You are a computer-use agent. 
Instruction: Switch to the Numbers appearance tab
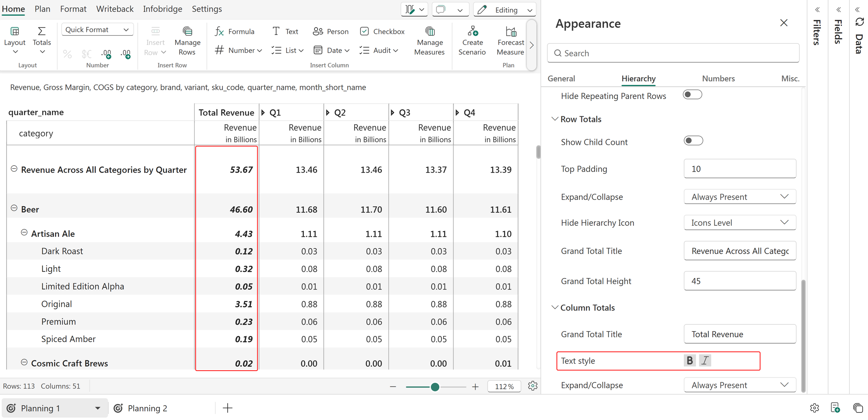(x=718, y=78)
